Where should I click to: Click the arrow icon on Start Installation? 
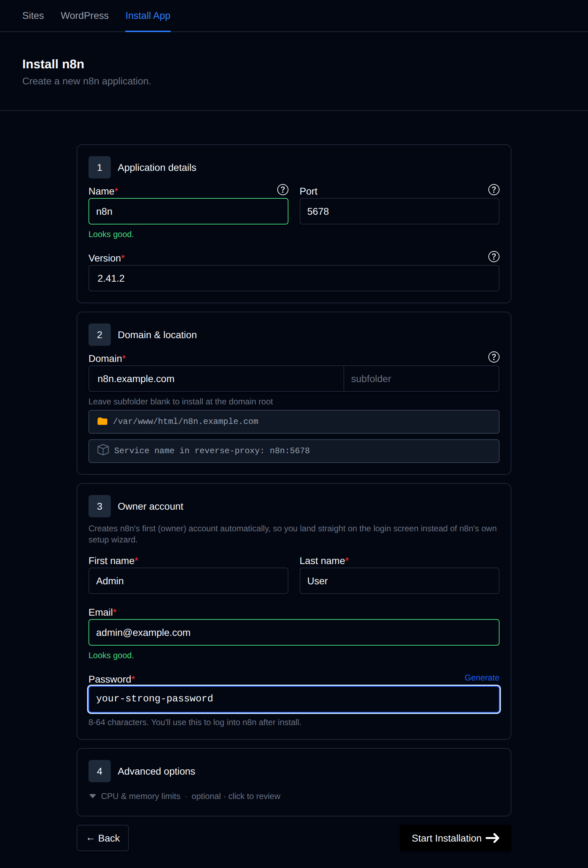(x=493, y=838)
